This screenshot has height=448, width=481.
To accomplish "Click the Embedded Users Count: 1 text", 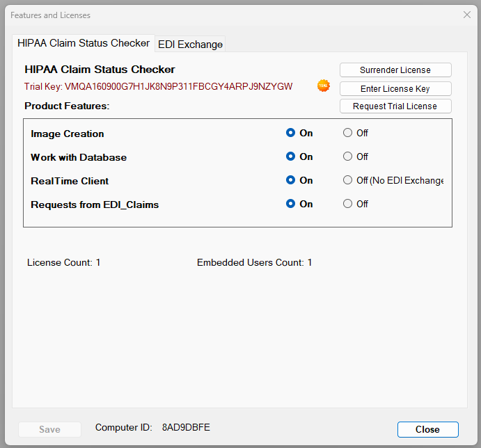I will (x=254, y=262).
